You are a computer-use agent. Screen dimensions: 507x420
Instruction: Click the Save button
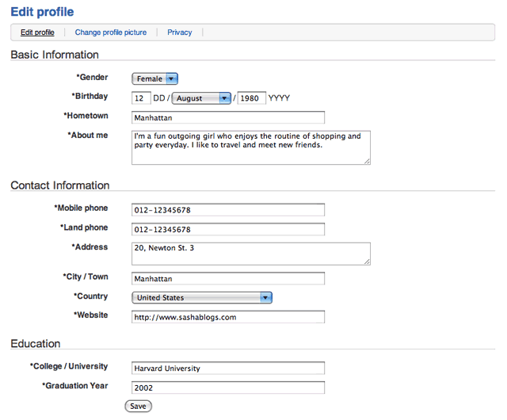click(x=138, y=406)
